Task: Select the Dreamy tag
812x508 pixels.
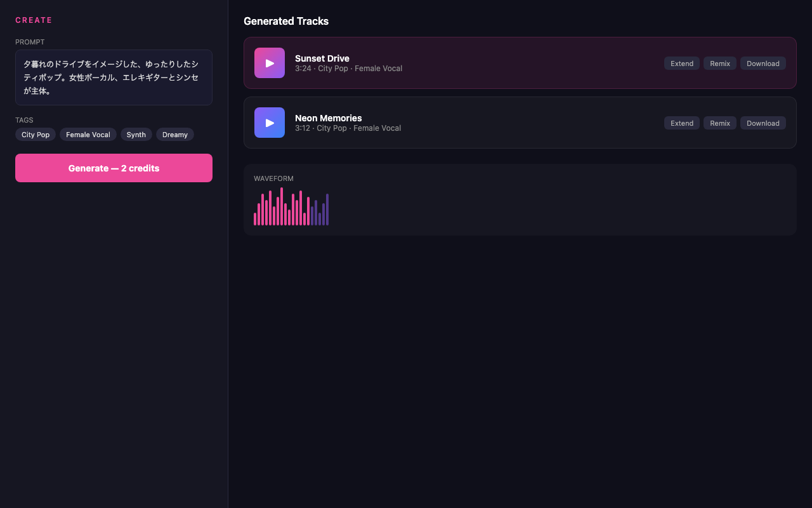Action: (174, 134)
